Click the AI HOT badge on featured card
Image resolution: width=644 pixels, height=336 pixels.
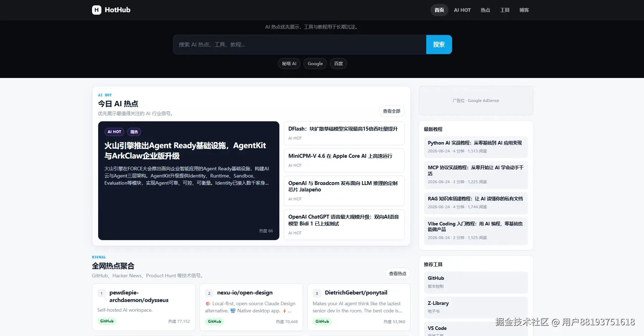pos(114,132)
